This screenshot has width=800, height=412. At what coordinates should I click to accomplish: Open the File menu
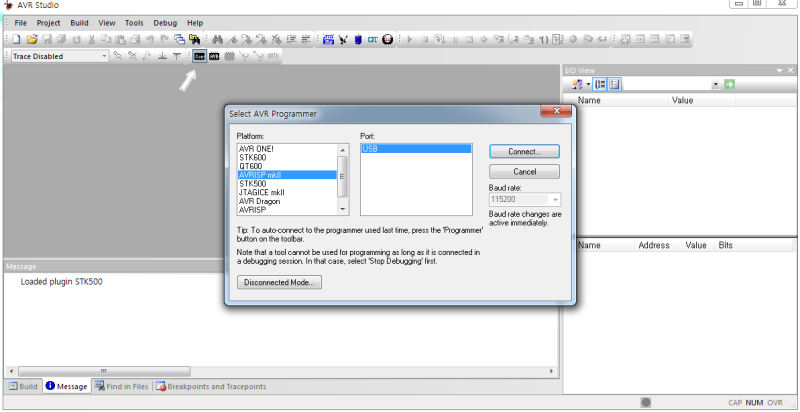click(x=20, y=23)
